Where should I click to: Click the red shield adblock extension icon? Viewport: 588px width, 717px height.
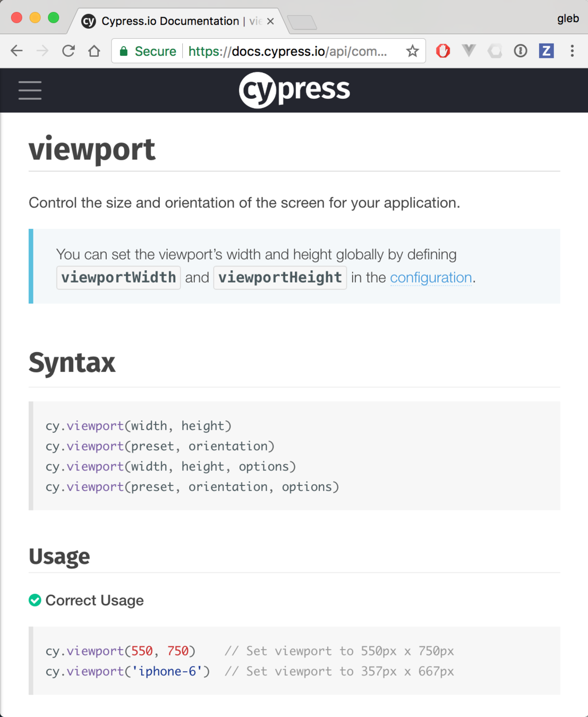pos(442,51)
